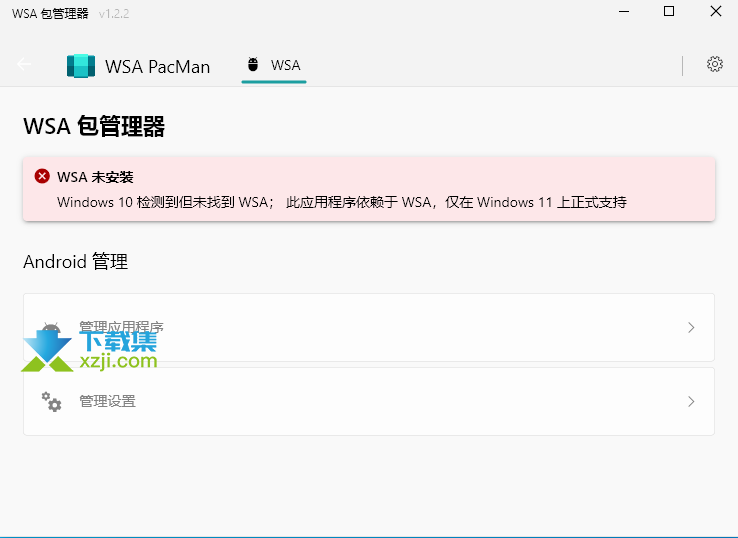Select the WSA PacMan header title
The image size is (738, 538).
[158, 66]
